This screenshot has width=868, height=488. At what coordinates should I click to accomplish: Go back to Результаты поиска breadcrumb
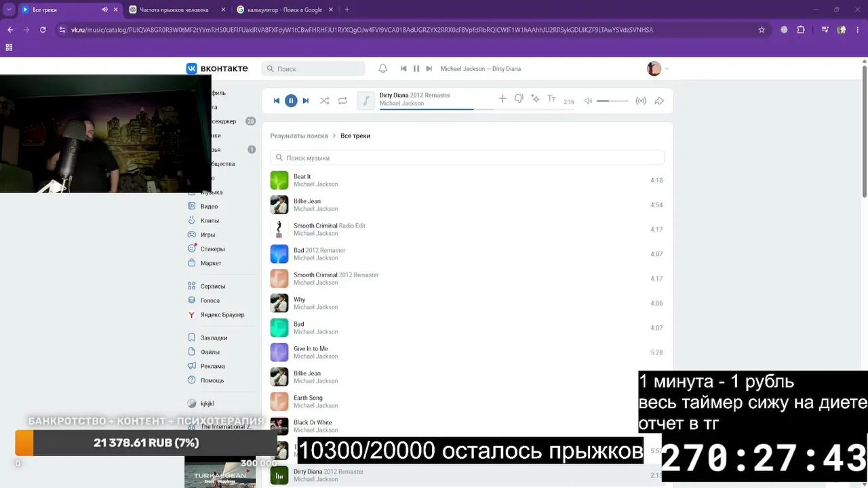tap(299, 136)
